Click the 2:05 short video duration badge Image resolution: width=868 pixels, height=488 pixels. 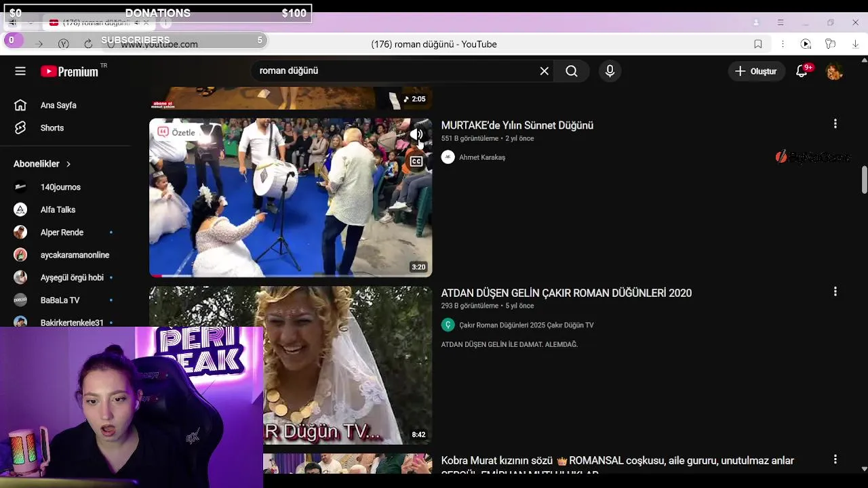coord(414,99)
